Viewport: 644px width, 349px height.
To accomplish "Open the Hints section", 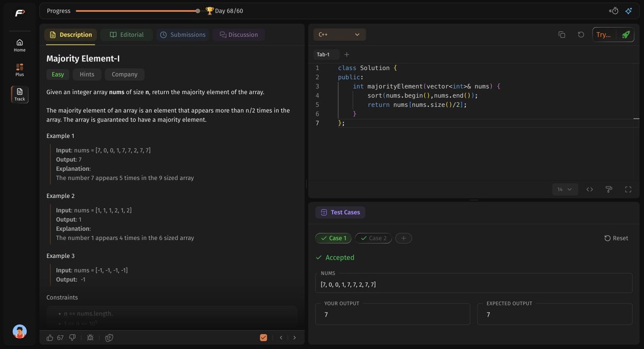I will tap(87, 75).
